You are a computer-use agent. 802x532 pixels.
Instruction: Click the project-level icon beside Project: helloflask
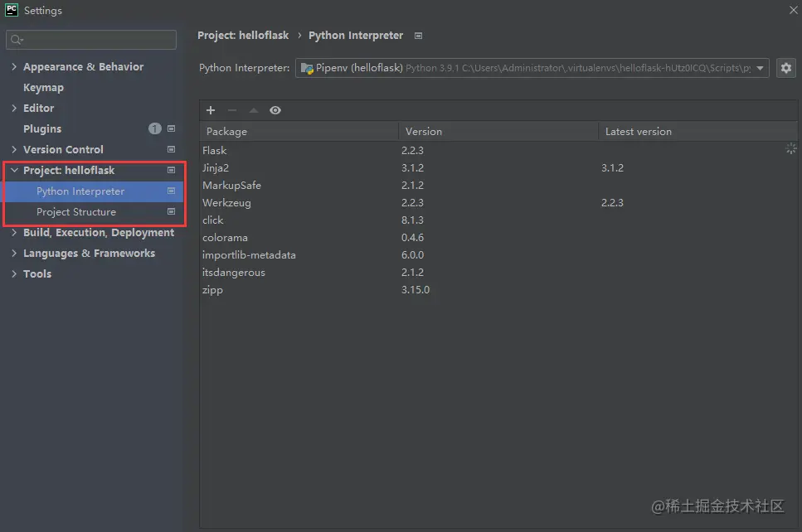point(172,170)
